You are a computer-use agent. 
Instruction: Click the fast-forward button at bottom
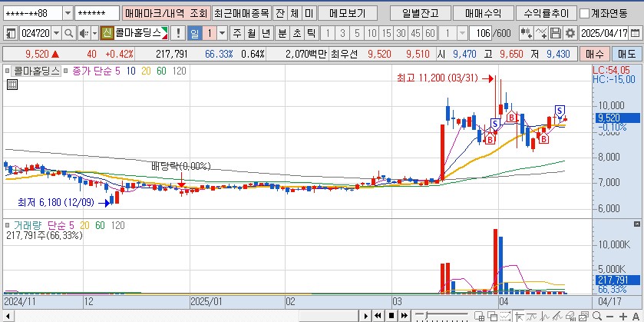[405, 316]
